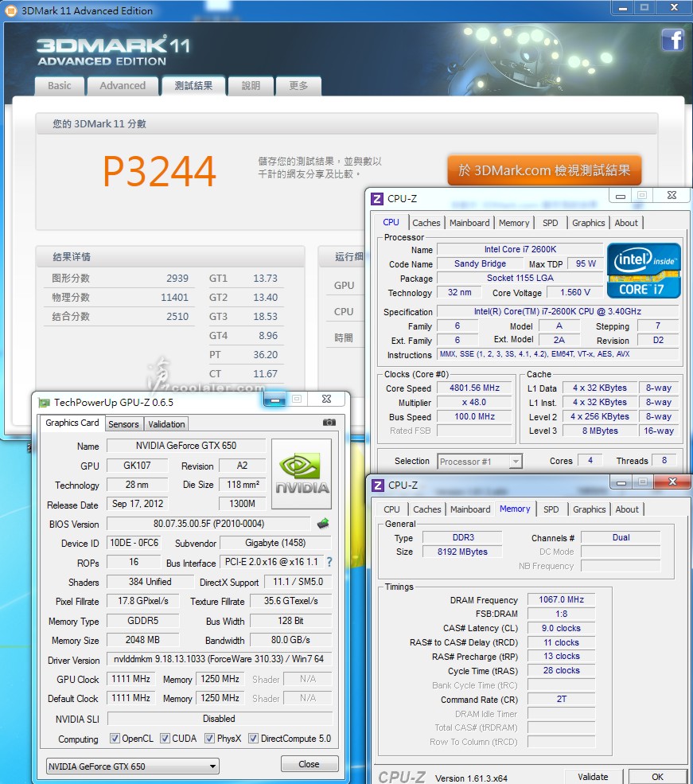Toggle the CUDA checkbox in GPU-Z
693x784 pixels.
[x=165, y=739]
